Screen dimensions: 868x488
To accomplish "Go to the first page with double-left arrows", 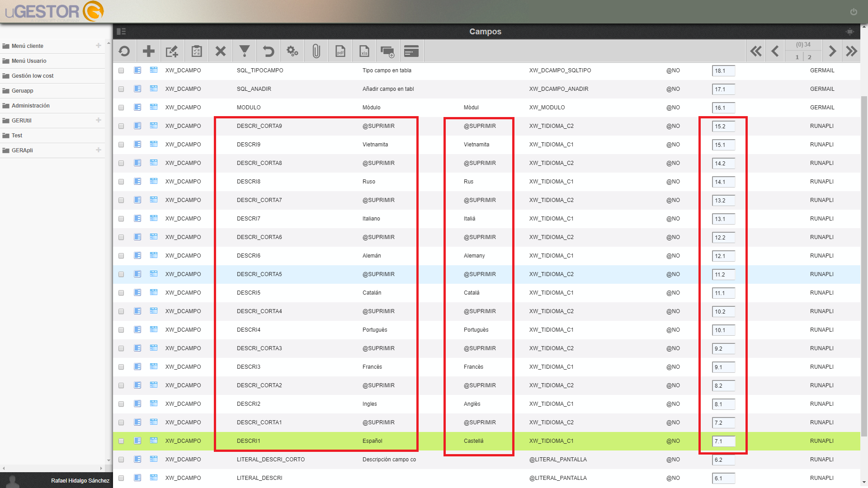I will tap(756, 51).
